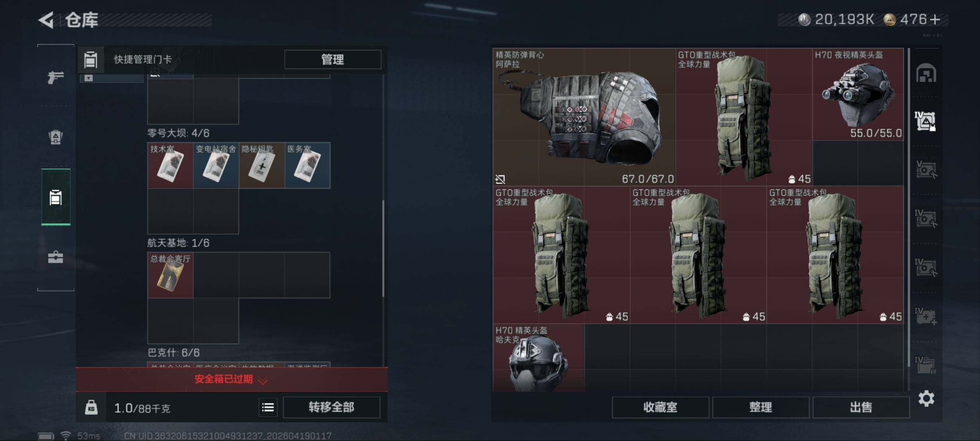Viewport: 980px width, 441px height.
Task: Expand the small dropdown arrow under keycard header
Action: (x=89, y=78)
